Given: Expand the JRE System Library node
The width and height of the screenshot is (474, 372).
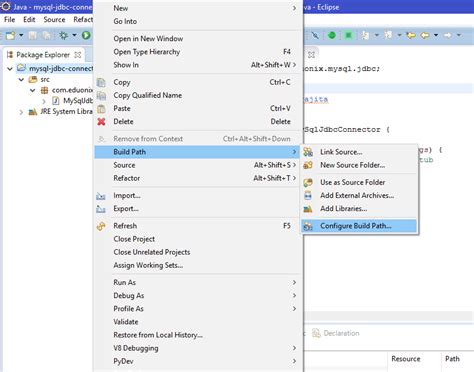Looking at the screenshot, I should click(21, 112).
